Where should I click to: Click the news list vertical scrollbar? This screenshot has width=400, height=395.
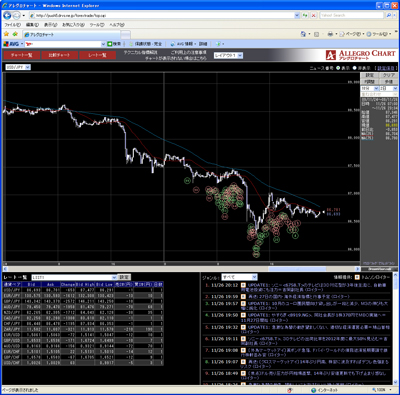[395, 328]
